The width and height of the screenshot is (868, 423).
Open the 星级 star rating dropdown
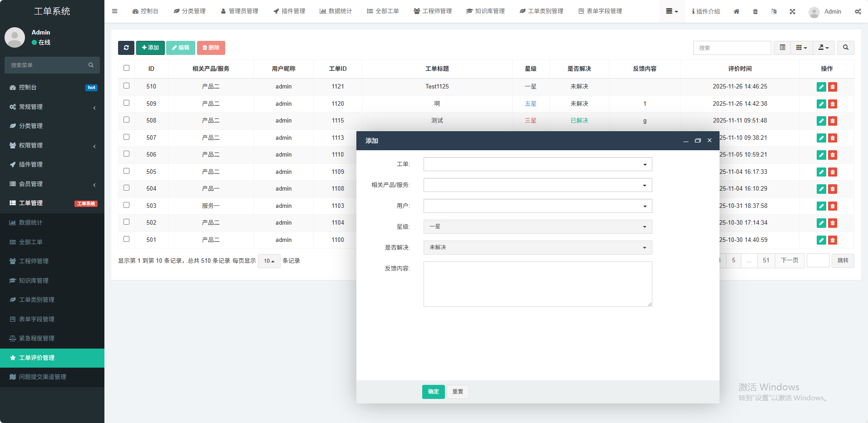(538, 226)
